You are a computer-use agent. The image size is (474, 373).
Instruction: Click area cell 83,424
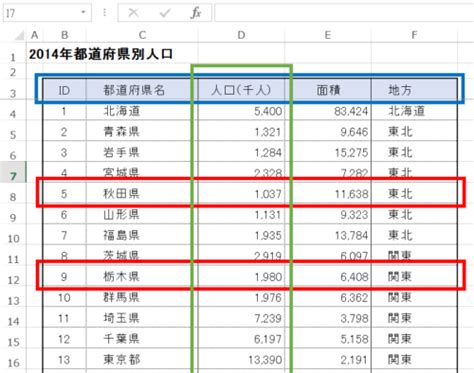coord(328,111)
